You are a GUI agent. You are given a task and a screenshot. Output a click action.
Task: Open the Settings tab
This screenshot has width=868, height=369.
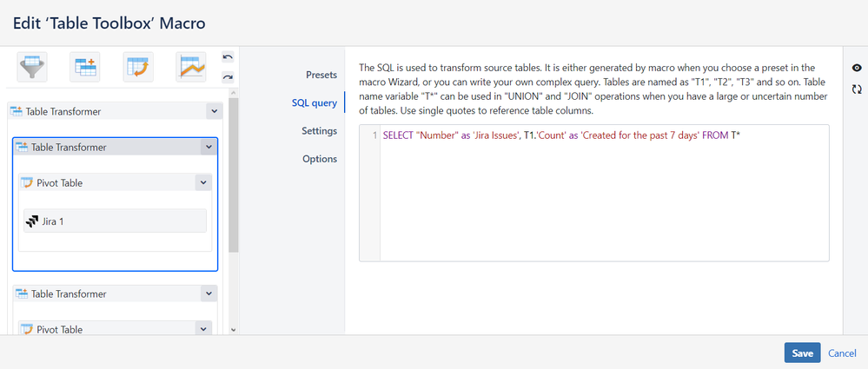[319, 131]
